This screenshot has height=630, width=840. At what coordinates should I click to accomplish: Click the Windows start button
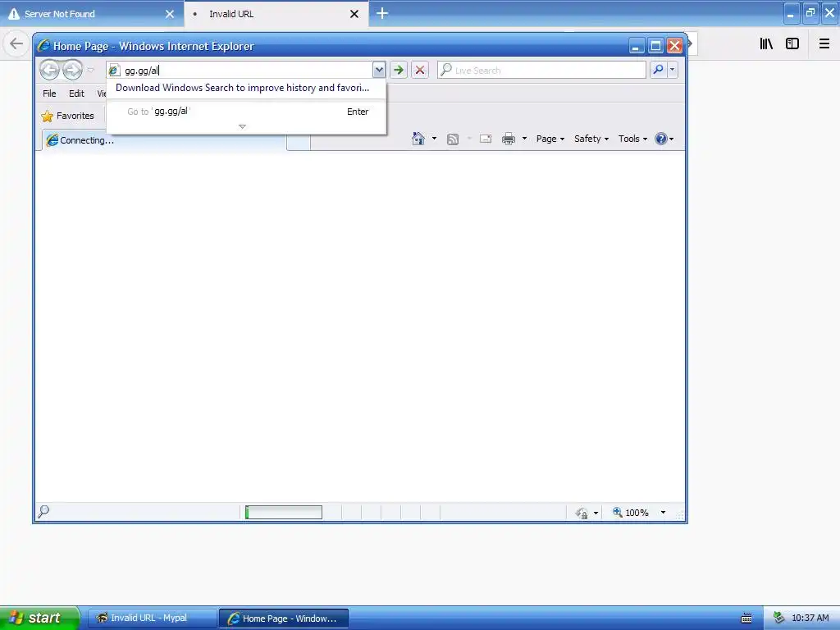click(39, 618)
